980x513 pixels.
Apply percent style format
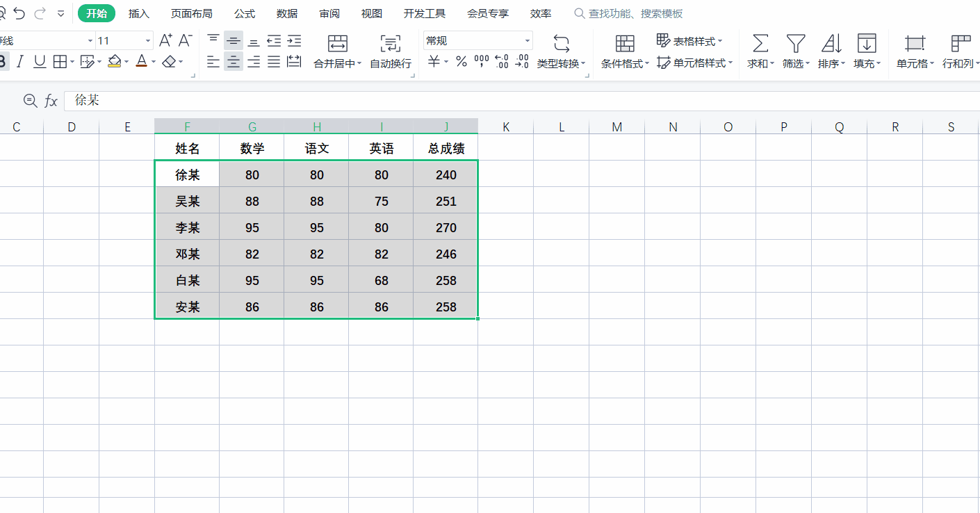coord(461,62)
